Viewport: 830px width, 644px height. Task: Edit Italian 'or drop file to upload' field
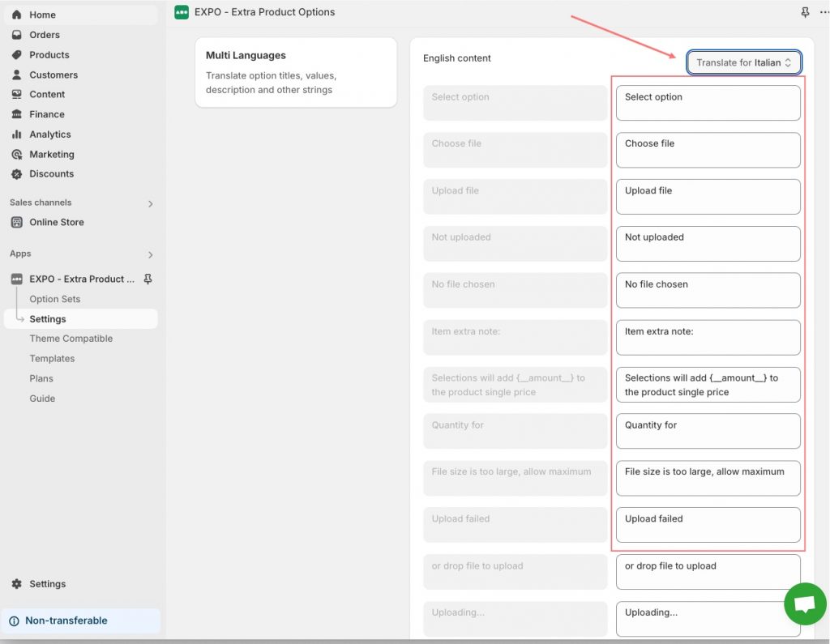click(708, 572)
